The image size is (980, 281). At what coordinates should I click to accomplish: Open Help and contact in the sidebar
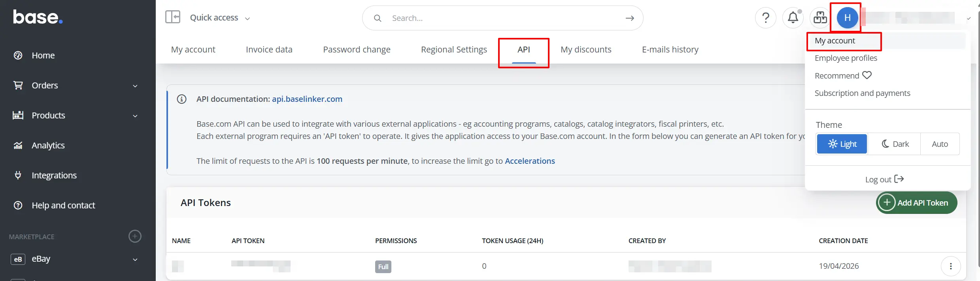63,205
